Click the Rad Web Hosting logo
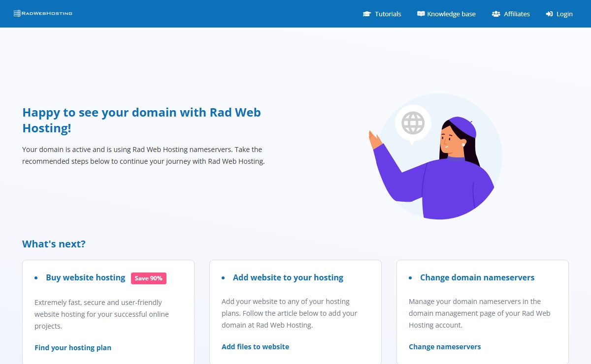Viewport: 591px width, 364px height. tap(43, 13)
